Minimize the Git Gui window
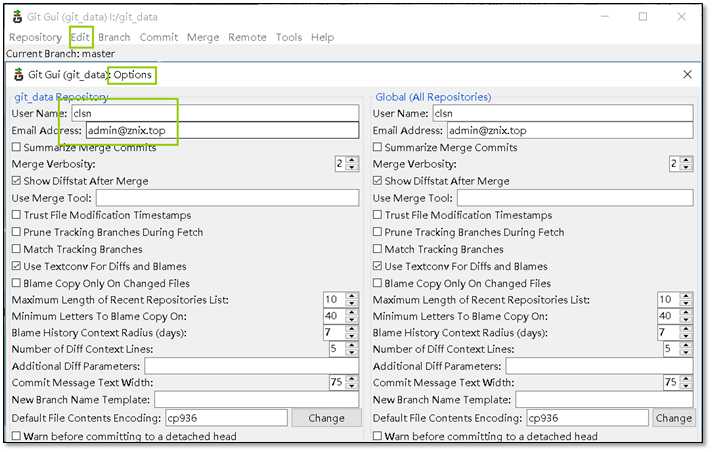 604,17
